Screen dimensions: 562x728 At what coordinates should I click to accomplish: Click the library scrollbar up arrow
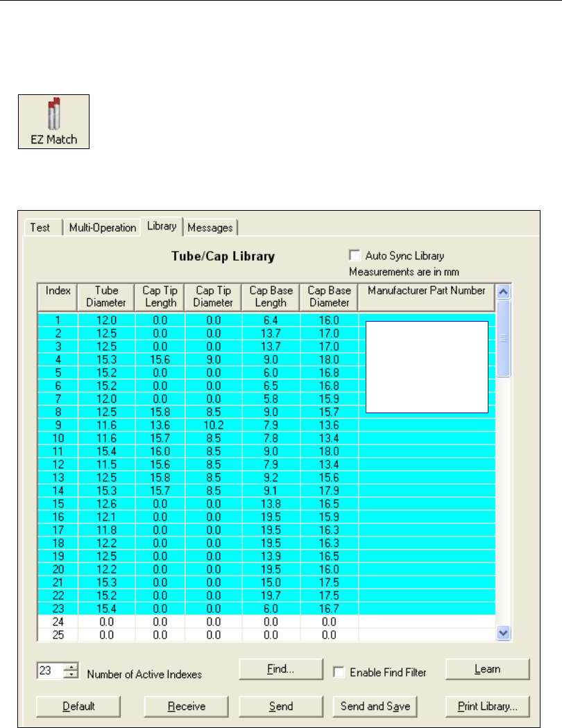coord(504,292)
